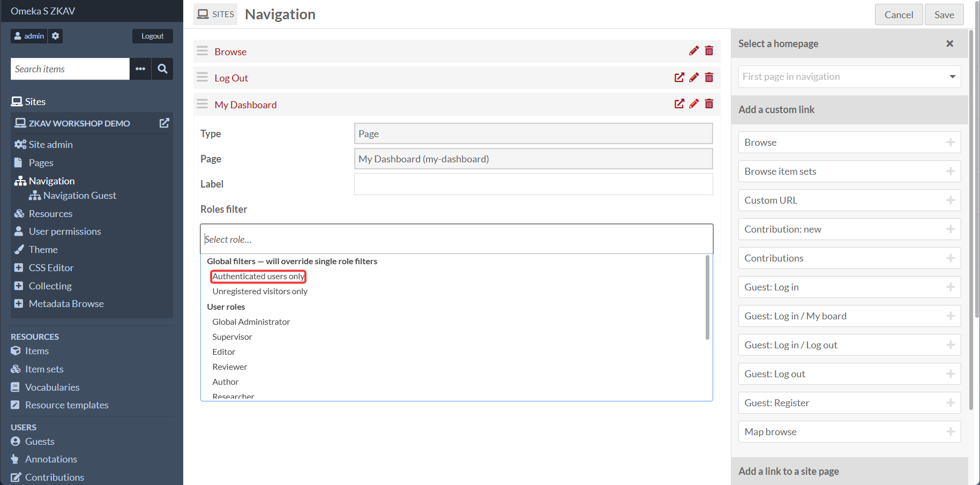This screenshot has width=980, height=485.
Task: Click the Log Out row drag handle
Action: tap(202, 78)
